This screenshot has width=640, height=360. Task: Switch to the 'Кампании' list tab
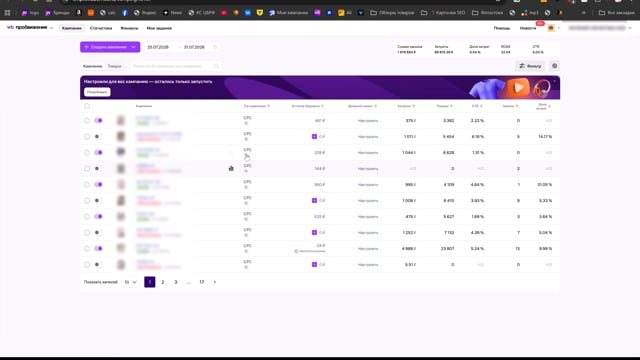click(x=93, y=66)
